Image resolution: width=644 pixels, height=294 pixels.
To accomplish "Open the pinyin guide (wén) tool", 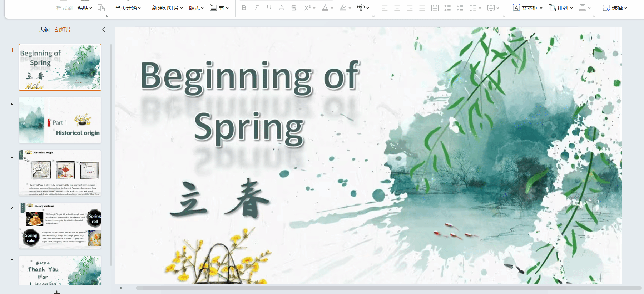I will pos(361,8).
